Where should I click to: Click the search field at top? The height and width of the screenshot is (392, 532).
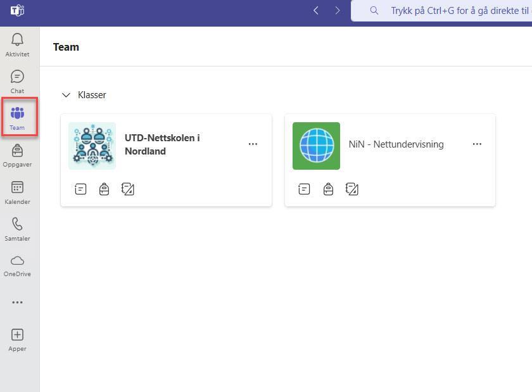click(x=441, y=11)
